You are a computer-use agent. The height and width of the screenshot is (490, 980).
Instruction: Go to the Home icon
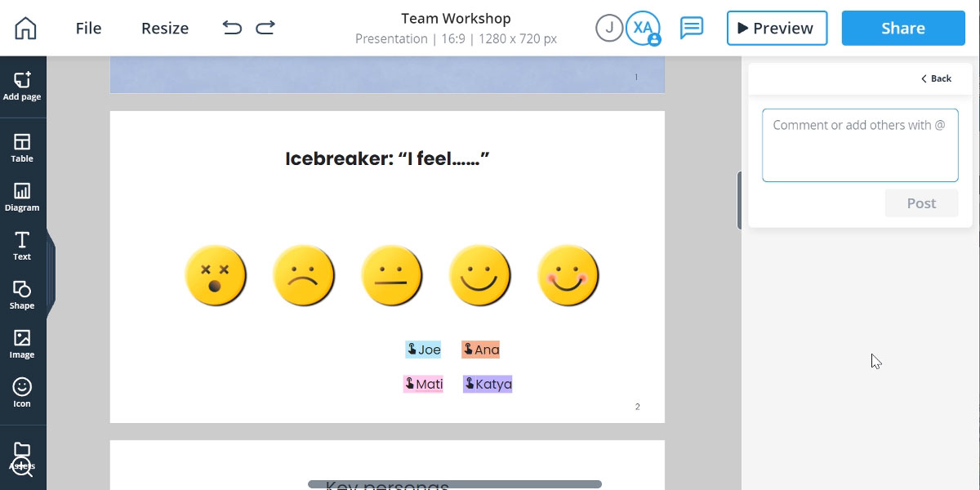pos(25,28)
